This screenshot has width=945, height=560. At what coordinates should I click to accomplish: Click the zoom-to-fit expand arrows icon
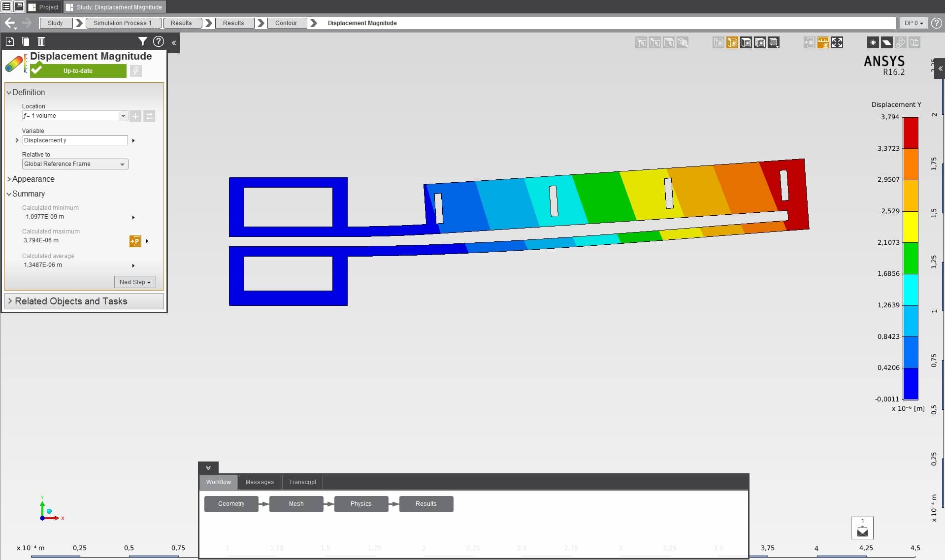(837, 43)
